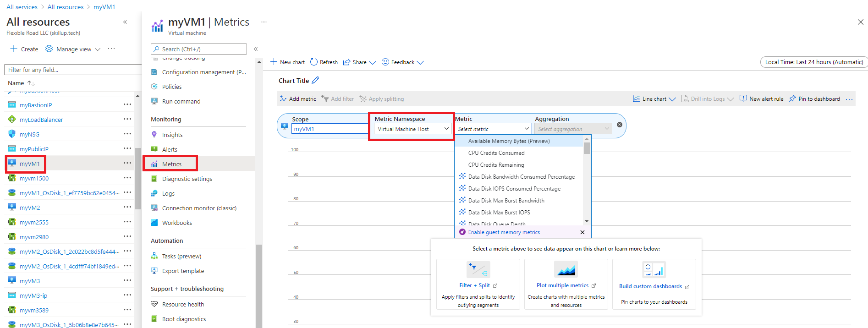The height and width of the screenshot is (328, 868).
Task: Open chart more options ellipsis
Action: point(849,99)
